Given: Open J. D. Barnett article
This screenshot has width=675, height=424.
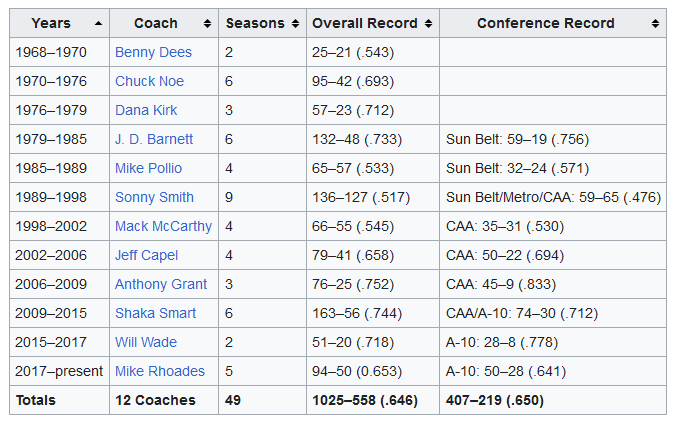Looking at the screenshot, I should click(x=154, y=139).
